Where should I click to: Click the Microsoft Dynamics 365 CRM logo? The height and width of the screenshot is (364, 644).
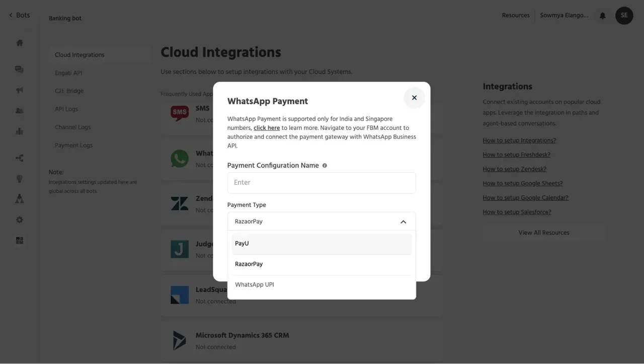[x=180, y=341]
